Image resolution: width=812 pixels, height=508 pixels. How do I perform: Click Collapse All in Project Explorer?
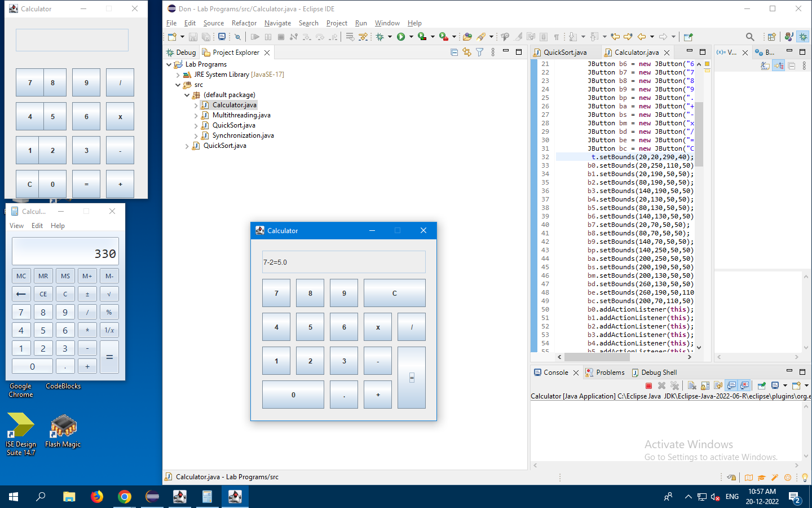[454, 52]
